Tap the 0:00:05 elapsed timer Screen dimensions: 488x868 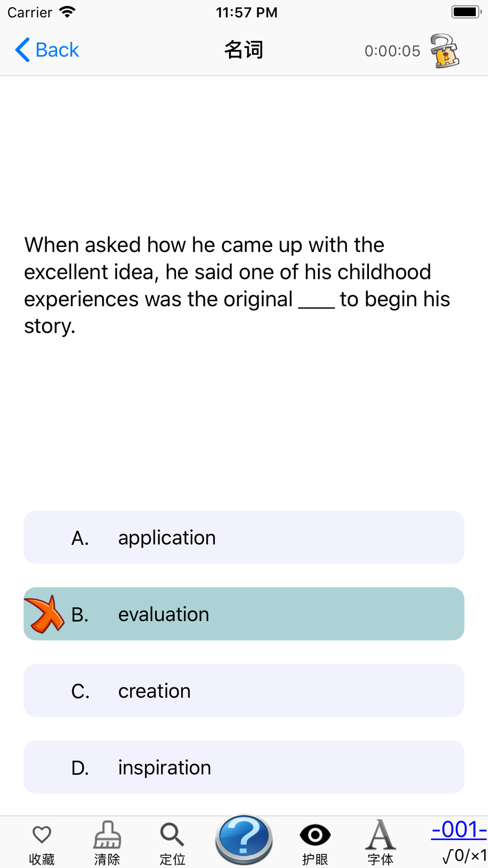(392, 51)
